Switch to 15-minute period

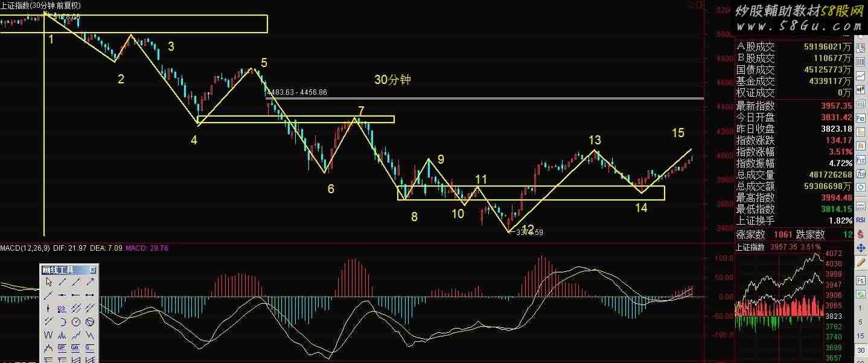coord(860,335)
